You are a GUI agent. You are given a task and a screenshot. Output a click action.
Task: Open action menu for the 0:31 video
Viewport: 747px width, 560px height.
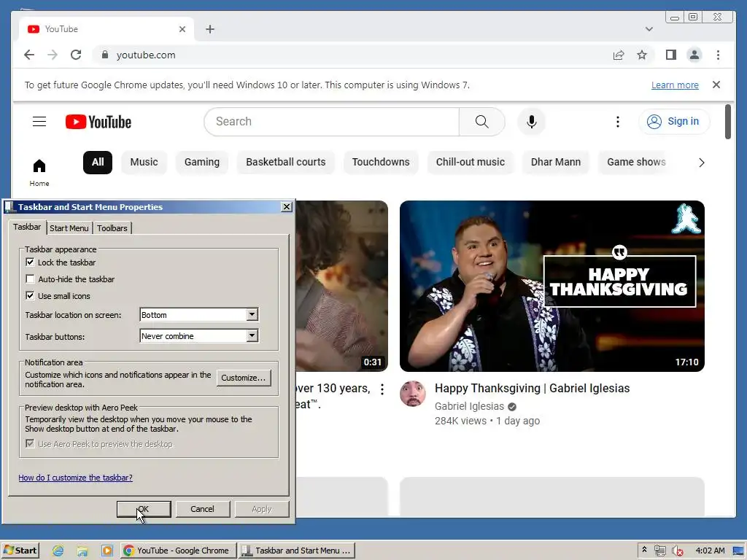coord(382,389)
